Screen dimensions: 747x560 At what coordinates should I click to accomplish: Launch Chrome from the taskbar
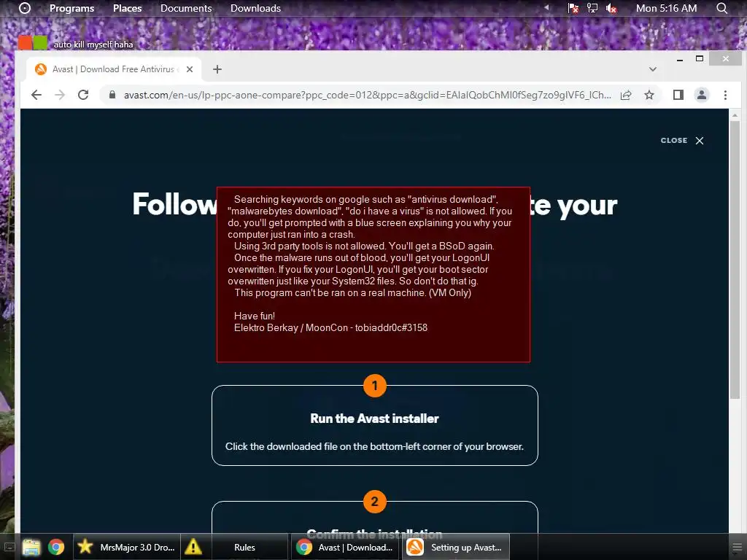[x=55, y=547]
